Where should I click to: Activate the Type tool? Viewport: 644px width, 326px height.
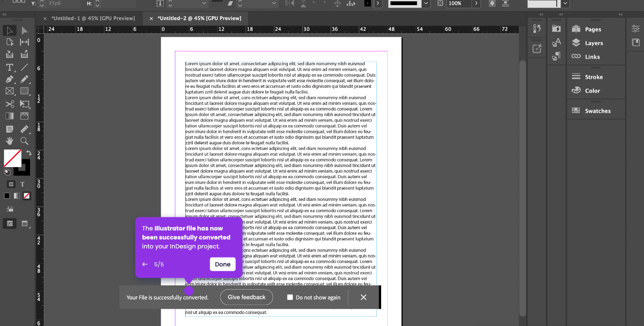pyautogui.click(x=9, y=67)
